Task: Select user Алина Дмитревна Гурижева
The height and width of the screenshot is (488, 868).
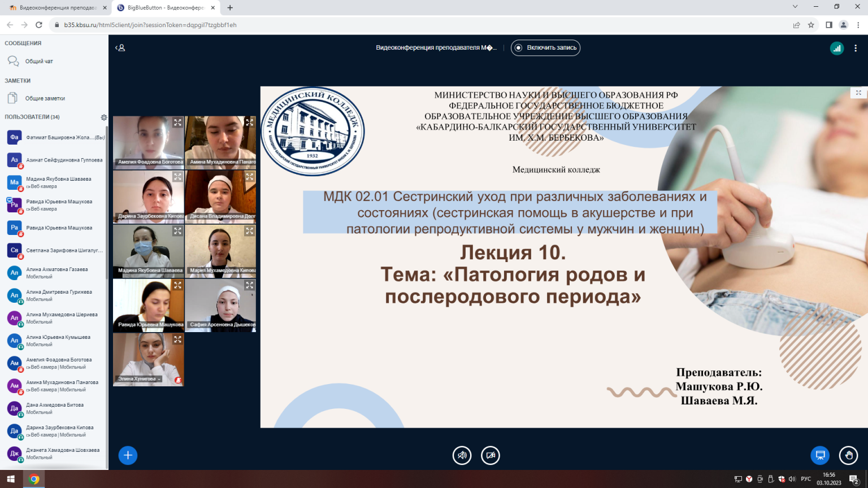Action: 55,295
